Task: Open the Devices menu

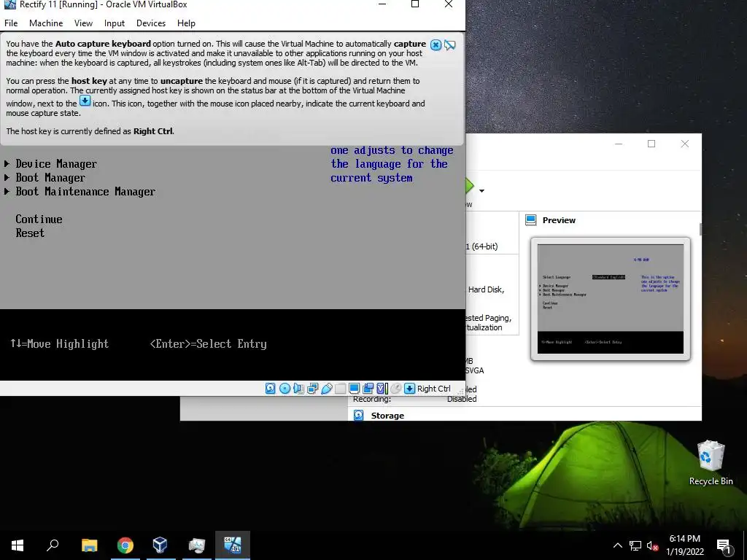Action: 151,23
